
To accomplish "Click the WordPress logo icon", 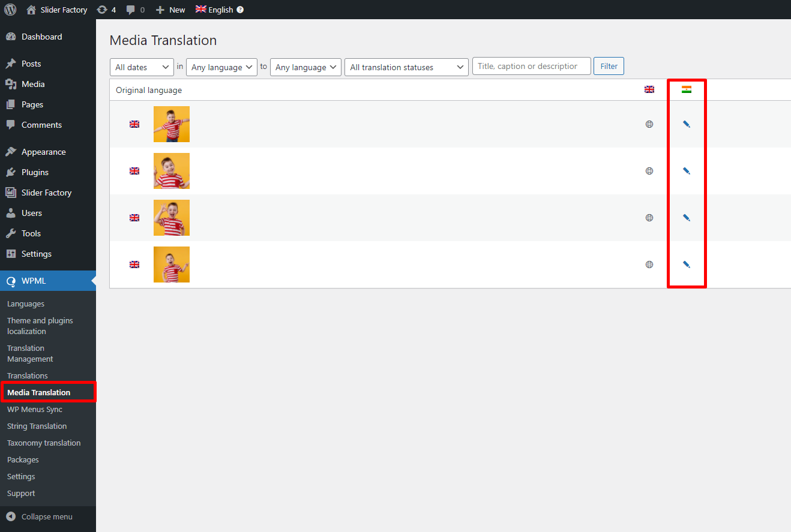I will coord(10,10).
